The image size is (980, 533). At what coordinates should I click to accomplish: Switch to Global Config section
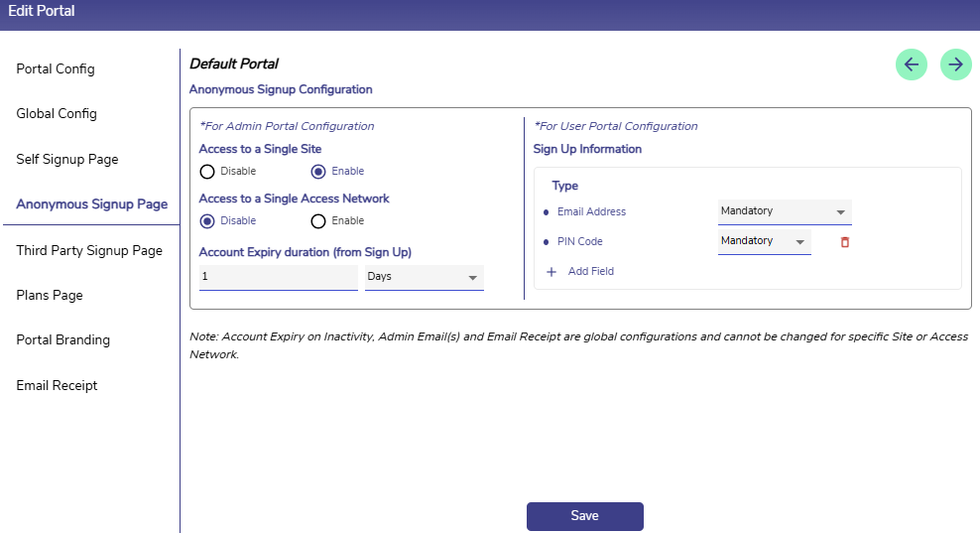click(57, 114)
